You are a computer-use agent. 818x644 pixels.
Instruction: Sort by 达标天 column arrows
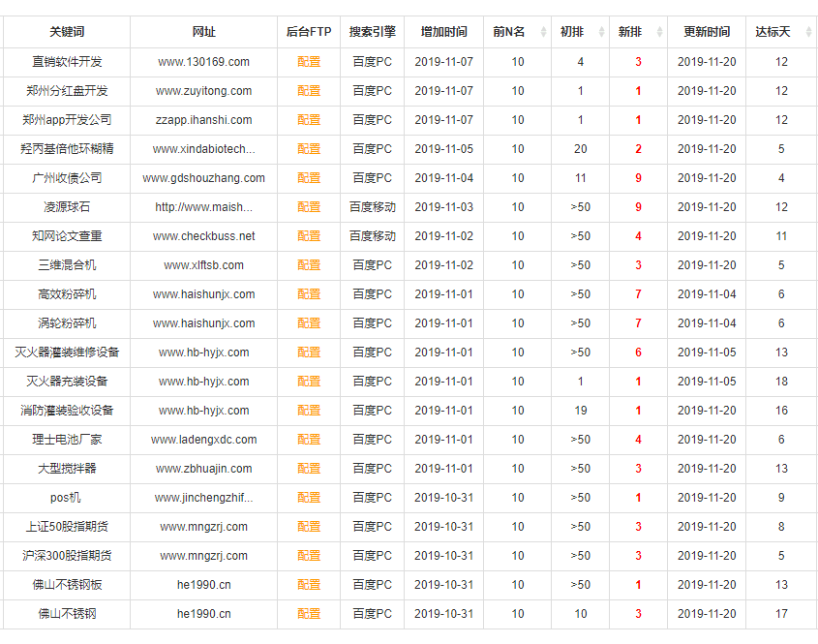(808, 32)
